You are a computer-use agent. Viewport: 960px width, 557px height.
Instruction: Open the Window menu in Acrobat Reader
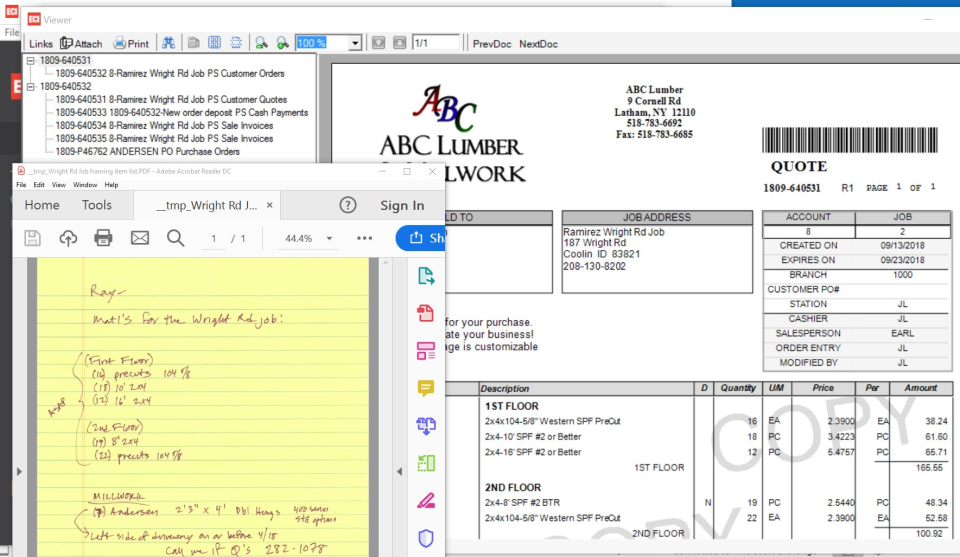pyautogui.click(x=85, y=184)
